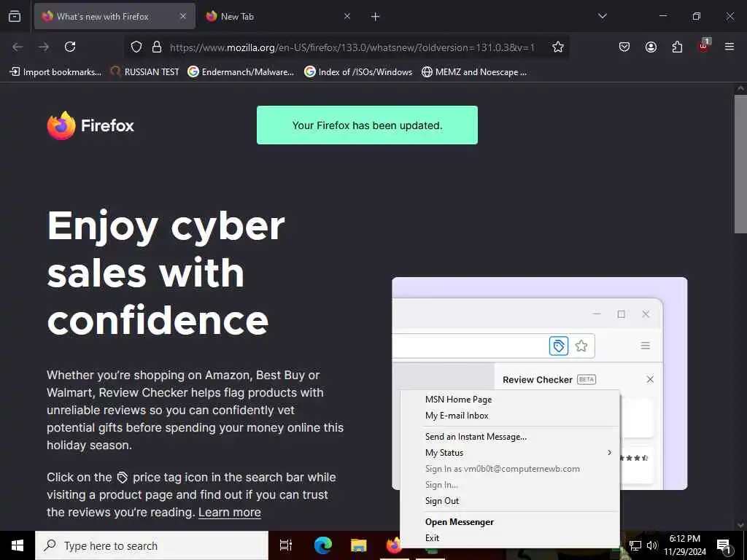Restore down the Firefox window
The image size is (747, 560).
697,16
